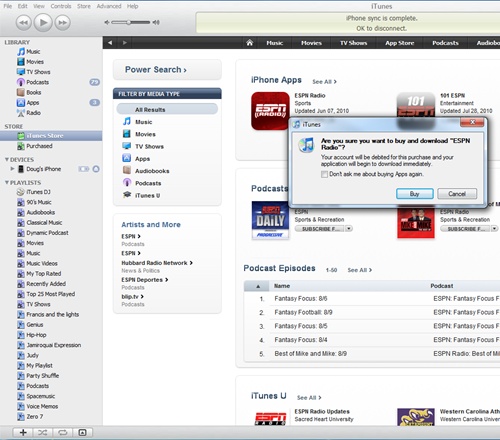
Task: Open Purchased under Store
Action: tap(39, 146)
